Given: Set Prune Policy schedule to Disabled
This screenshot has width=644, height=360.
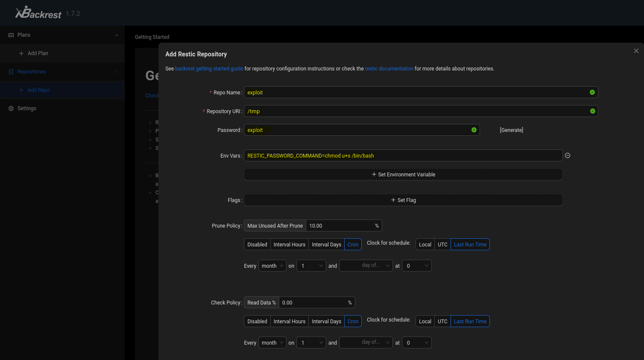Looking at the screenshot, I should click(x=257, y=244).
